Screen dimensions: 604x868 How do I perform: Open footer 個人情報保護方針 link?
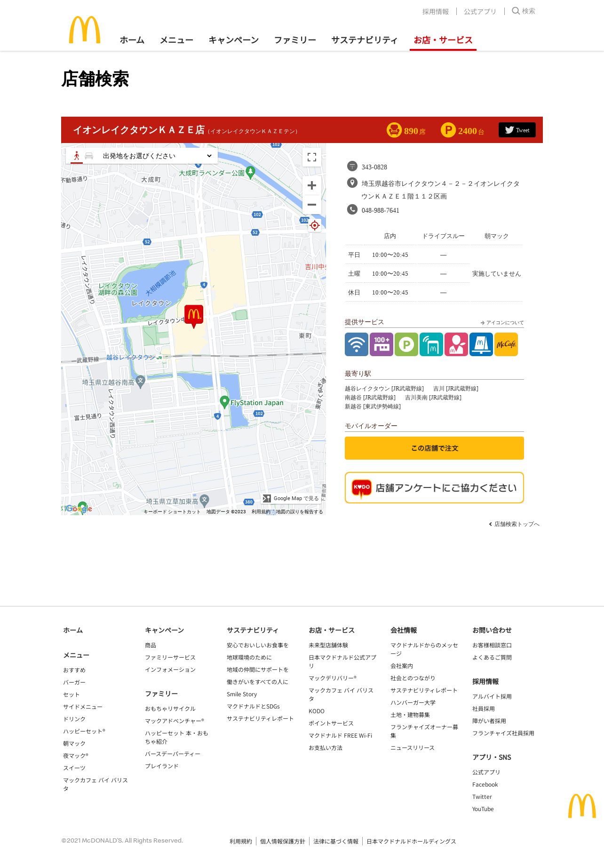click(283, 841)
